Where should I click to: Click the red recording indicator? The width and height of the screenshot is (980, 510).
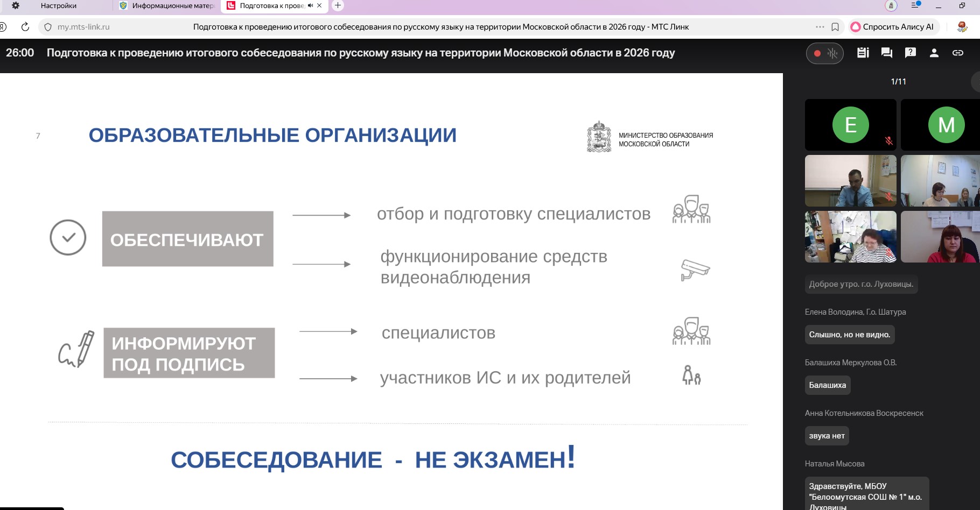click(817, 53)
